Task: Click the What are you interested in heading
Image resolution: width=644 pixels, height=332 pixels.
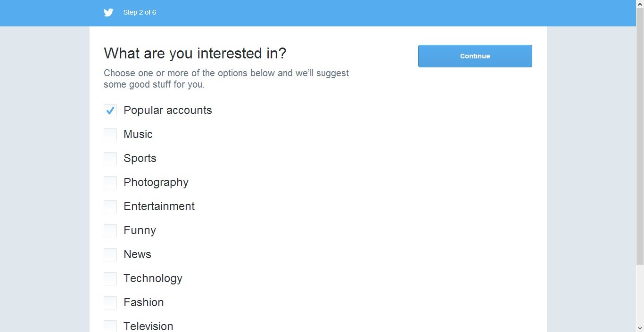Action: (x=195, y=53)
